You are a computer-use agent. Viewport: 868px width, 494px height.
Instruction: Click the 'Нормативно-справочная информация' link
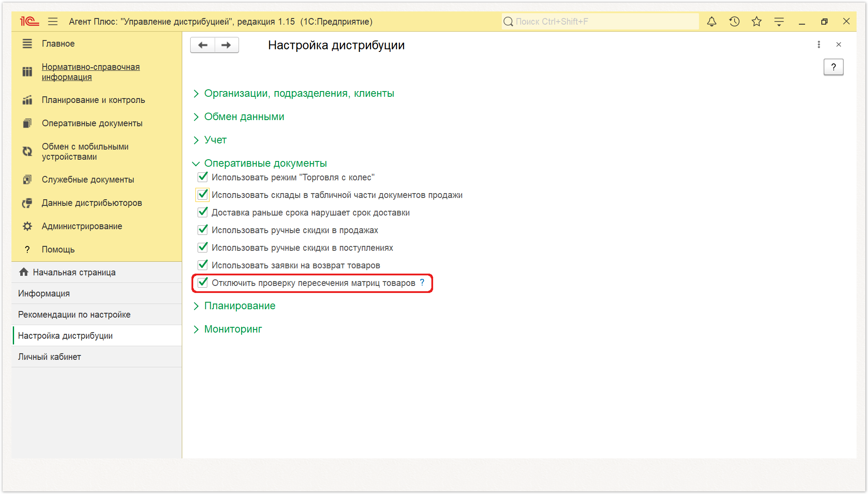pos(91,72)
